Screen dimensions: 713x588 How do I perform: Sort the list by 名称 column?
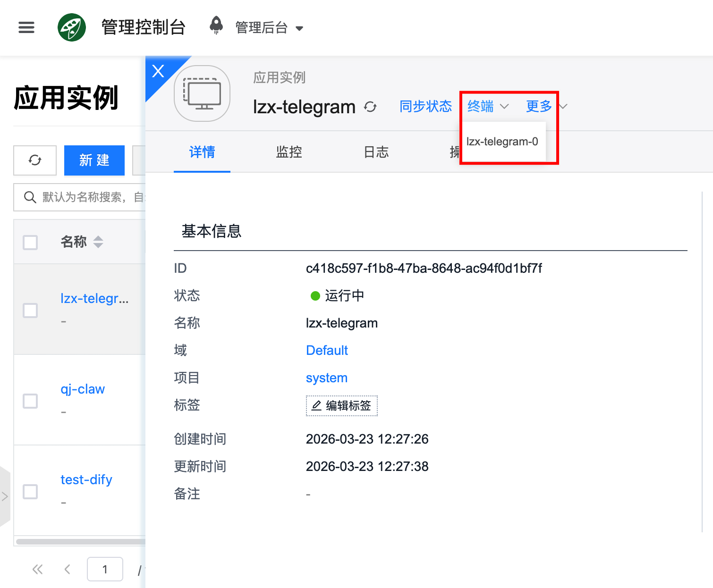[98, 242]
